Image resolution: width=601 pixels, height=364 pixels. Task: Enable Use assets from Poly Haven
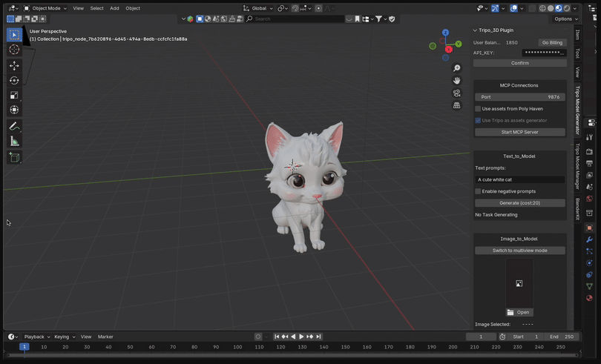click(478, 109)
